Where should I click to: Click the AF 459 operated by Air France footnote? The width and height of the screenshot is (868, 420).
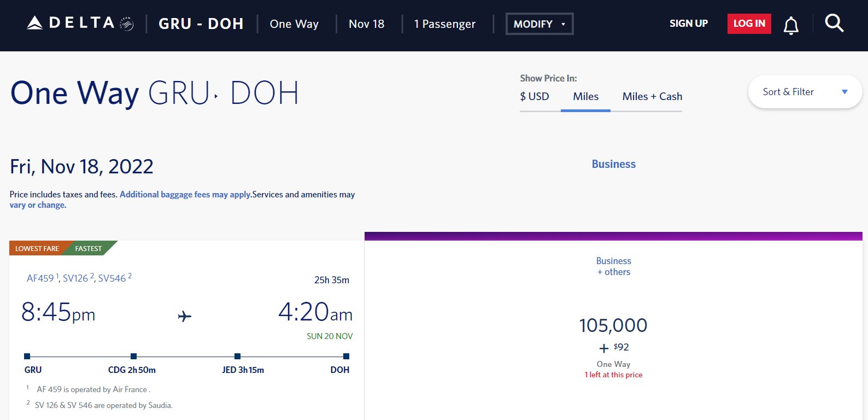(x=93, y=389)
